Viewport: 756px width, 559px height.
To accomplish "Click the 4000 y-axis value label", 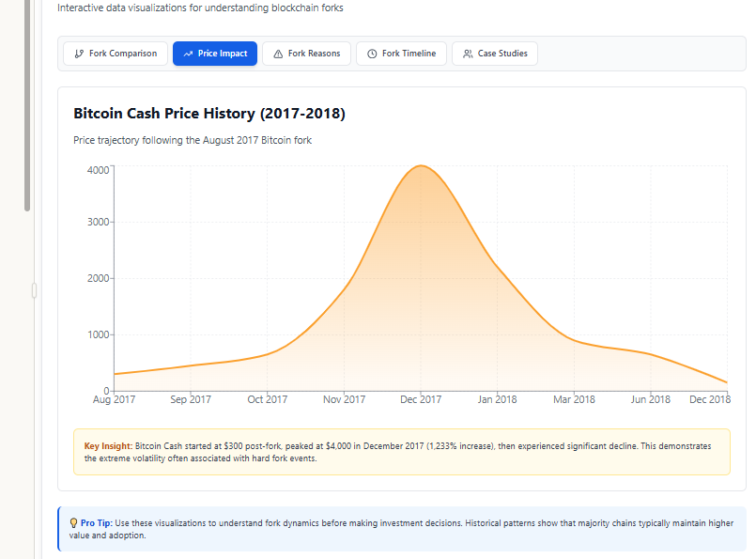I will coord(98,170).
